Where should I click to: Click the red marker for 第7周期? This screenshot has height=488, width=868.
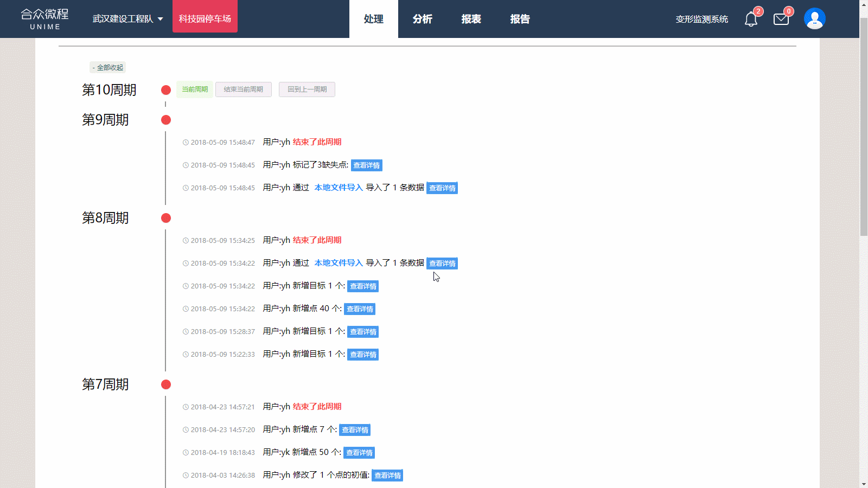point(166,384)
